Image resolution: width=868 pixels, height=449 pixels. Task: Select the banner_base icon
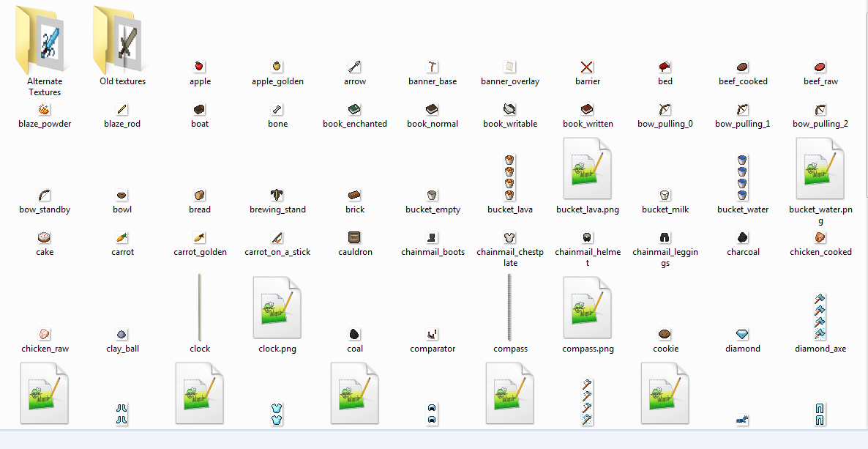point(433,67)
